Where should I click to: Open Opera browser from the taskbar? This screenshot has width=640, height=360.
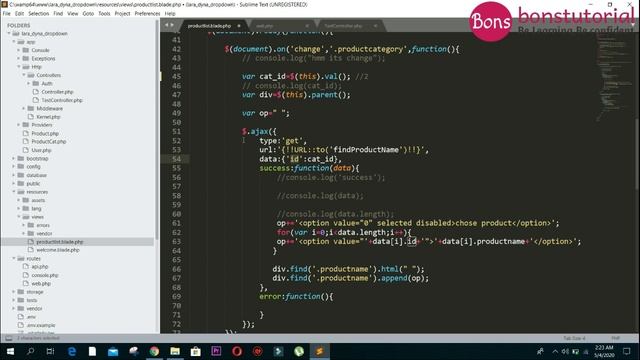pyautogui.click(x=237, y=351)
